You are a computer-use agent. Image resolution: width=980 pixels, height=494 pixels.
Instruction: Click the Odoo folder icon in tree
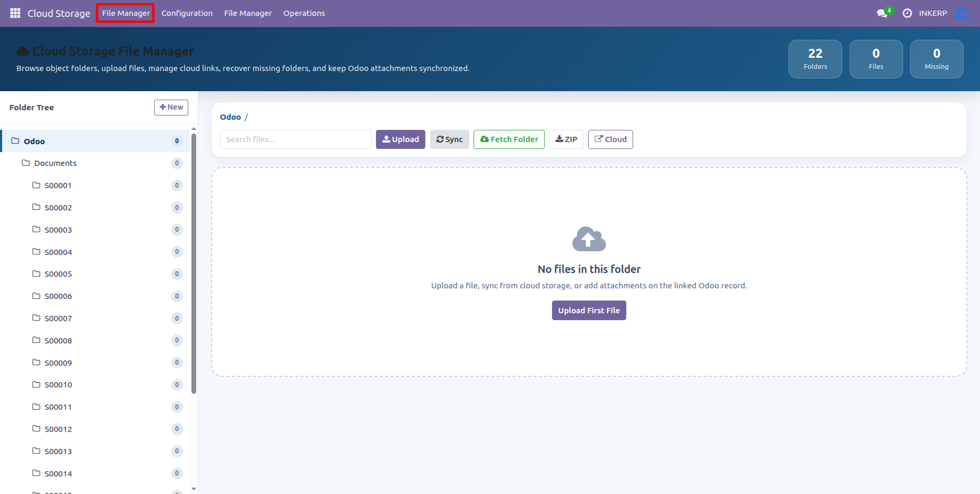click(x=15, y=141)
